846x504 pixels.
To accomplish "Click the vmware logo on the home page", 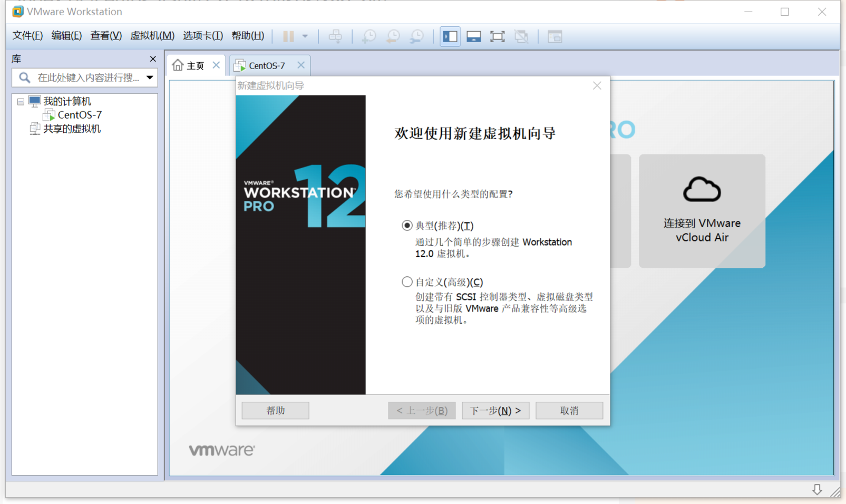I will [222, 450].
